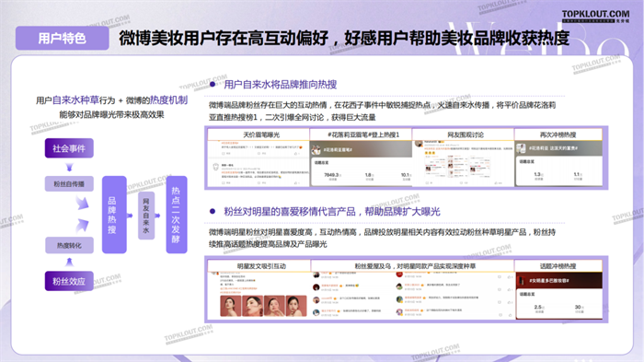Click the TOPKLOUT.COM logo
This screenshot has height=362, width=644.
595,16
